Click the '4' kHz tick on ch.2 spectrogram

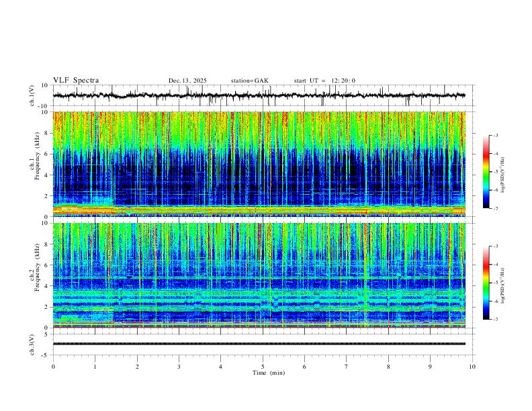(47, 286)
